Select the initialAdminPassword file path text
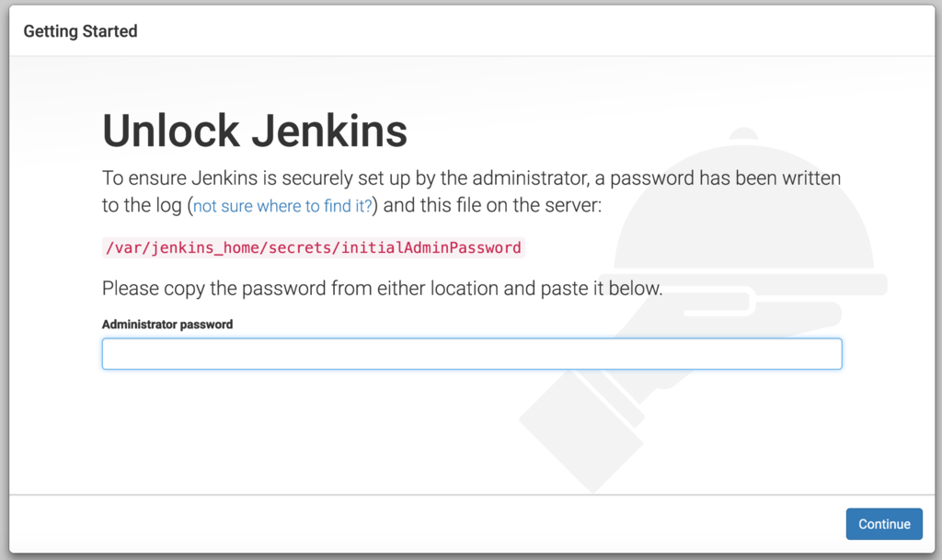This screenshot has width=942, height=560. (313, 247)
